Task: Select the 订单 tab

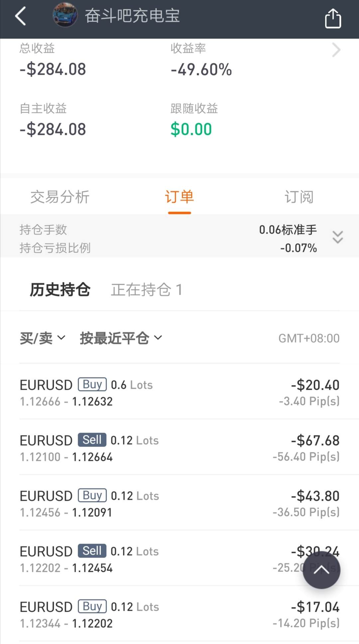Action: pos(179,197)
